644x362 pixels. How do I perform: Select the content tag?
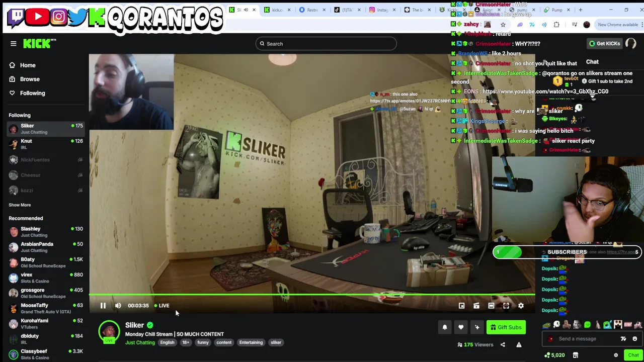point(224,343)
